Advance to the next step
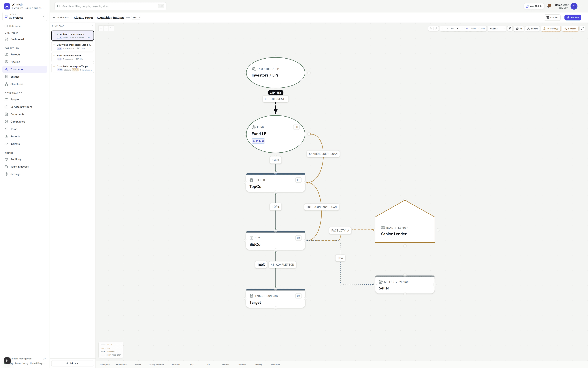Image resolution: width=588 pixels, height=368 pixels. (x=457, y=29)
